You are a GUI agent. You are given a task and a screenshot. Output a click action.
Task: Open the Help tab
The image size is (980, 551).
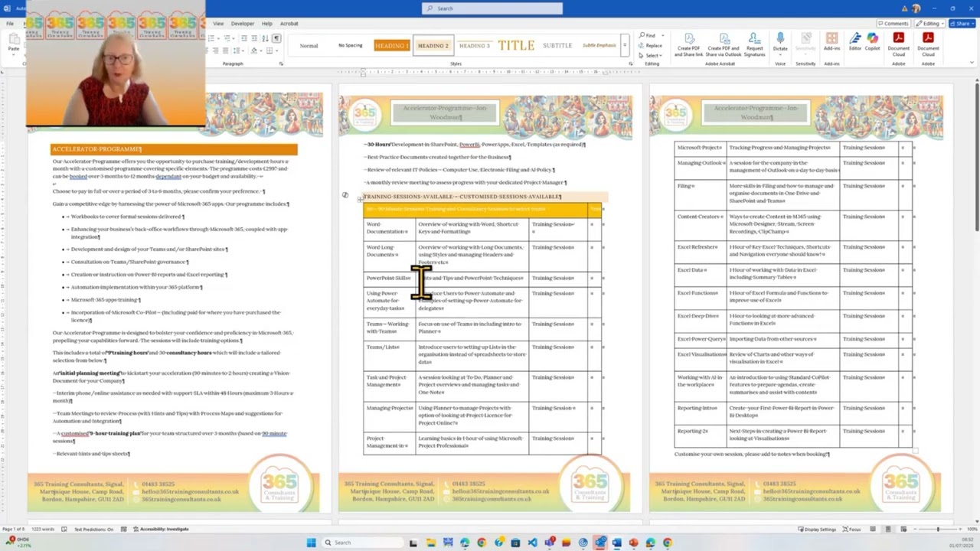(x=266, y=24)
